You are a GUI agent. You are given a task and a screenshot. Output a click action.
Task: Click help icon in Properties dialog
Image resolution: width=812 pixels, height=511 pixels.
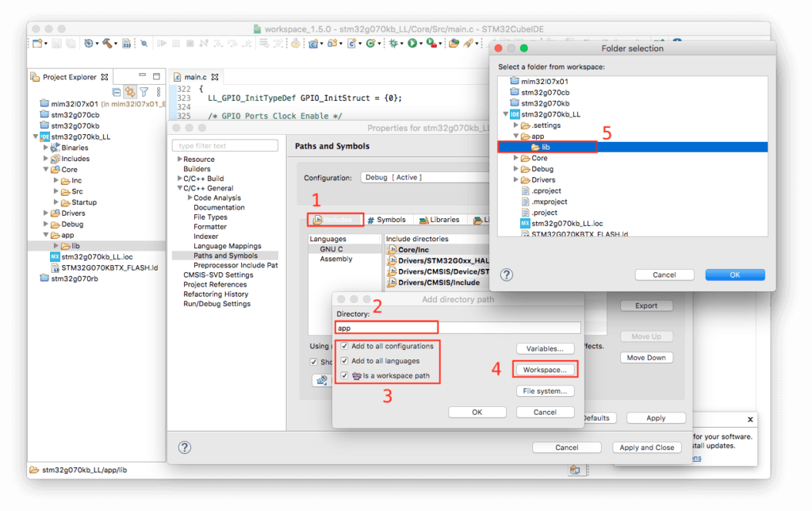[184, 448]
